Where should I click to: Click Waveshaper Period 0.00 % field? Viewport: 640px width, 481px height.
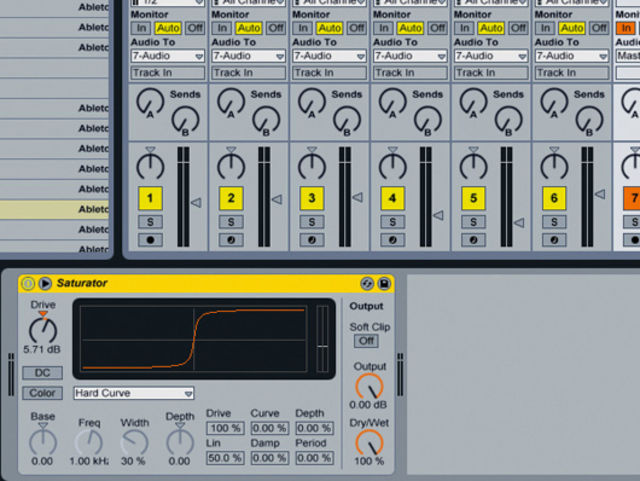point(315,458)
